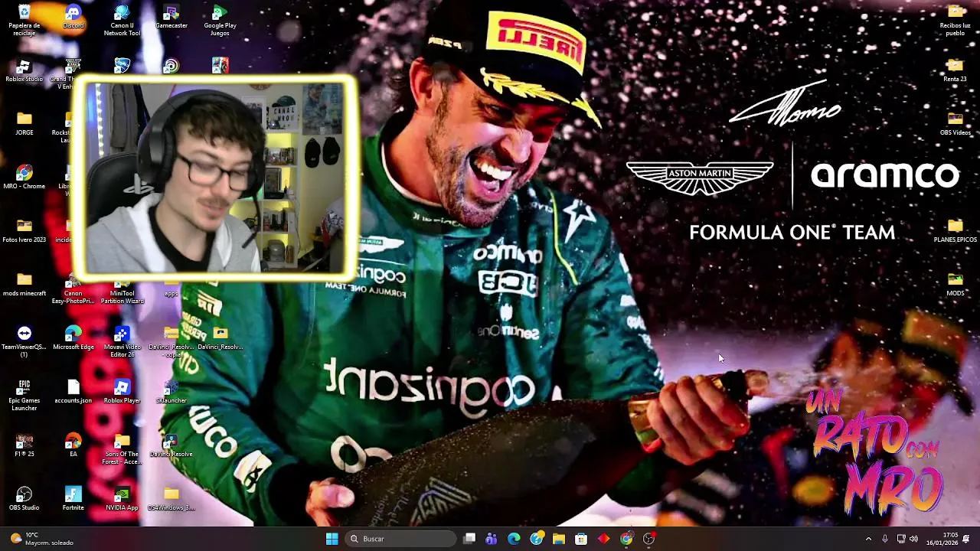
Task: Select the webcam overlay thumbnail
Action: click(x=214, y=177)
